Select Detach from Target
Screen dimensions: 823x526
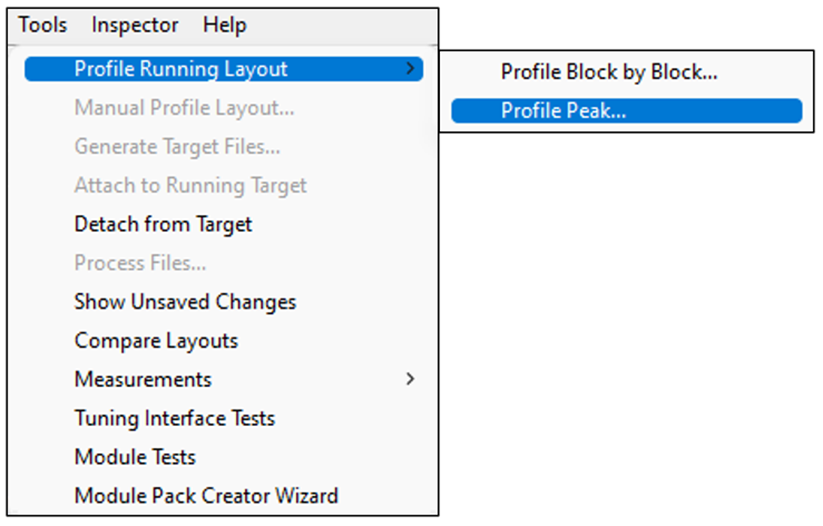(x=163, y=224)
